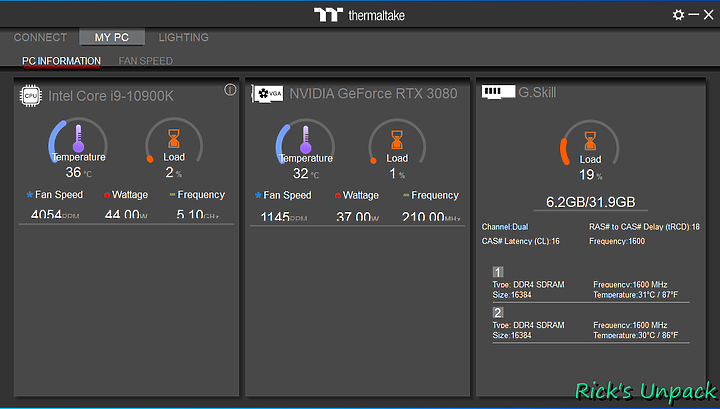Screen dimensions: 720x409
Task: Open settings via the gear icon
Action: click(678, 15)
